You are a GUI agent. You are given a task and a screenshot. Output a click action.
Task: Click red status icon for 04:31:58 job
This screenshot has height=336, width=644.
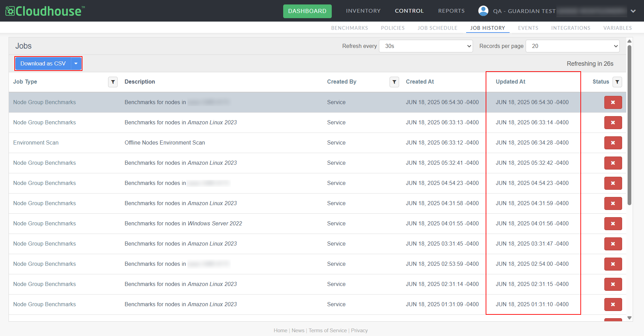tap(613, 203)
